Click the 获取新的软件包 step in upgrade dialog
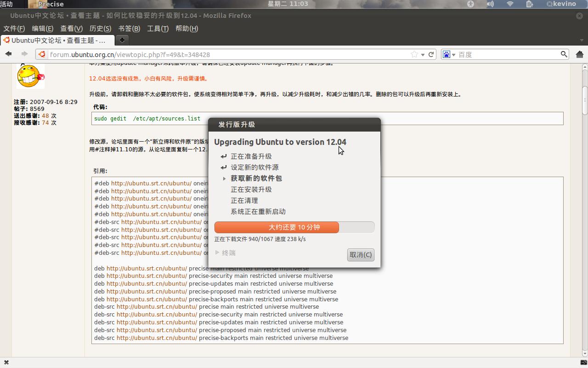Image resolution: width=588 pixels, height=368 pixels. 256,178
